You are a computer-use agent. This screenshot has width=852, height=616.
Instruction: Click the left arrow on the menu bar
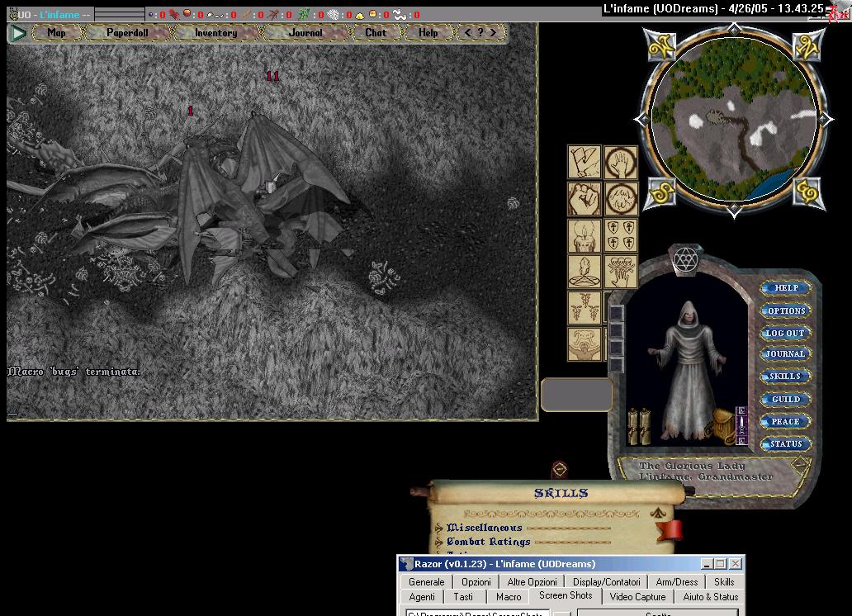[467, 33]
